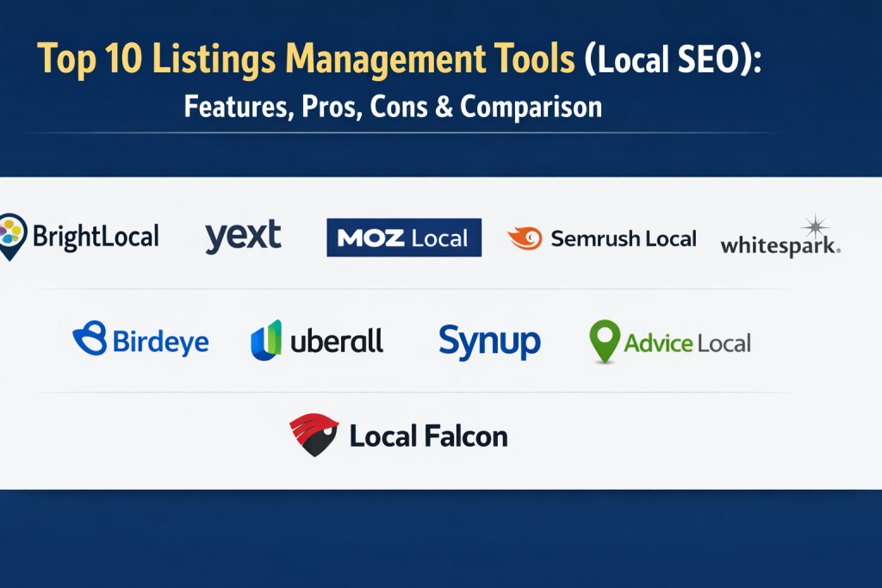Select the uberall wordmark text

(337, 341)
